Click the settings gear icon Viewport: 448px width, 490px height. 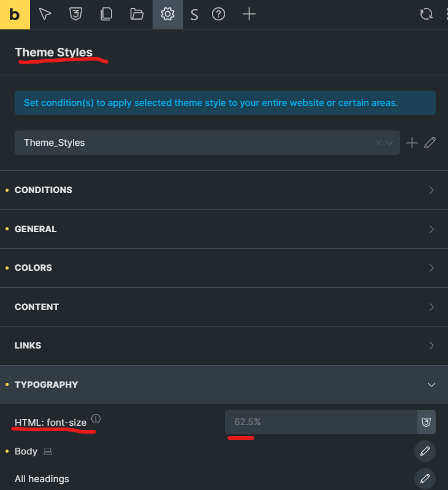click(167, 14)
